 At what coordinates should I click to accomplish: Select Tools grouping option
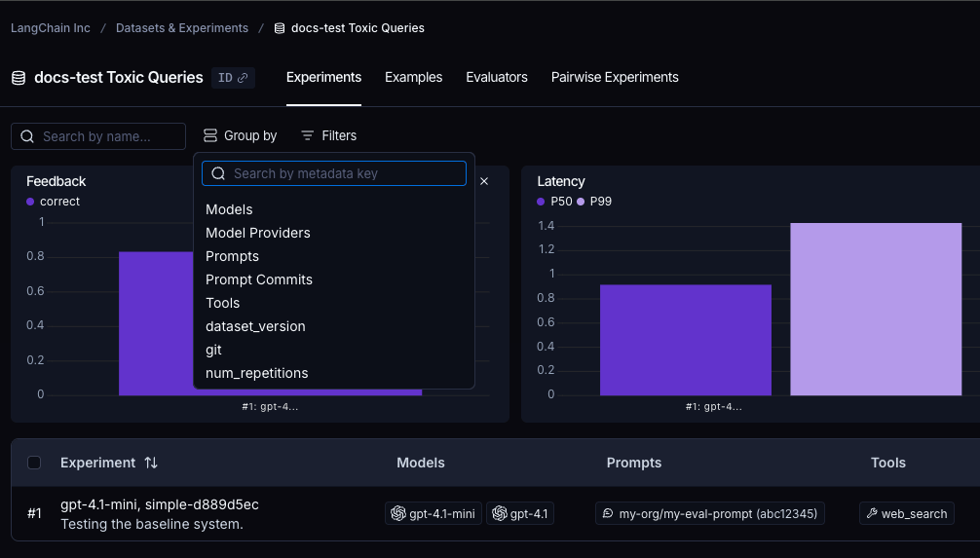(x=222, y=303)
